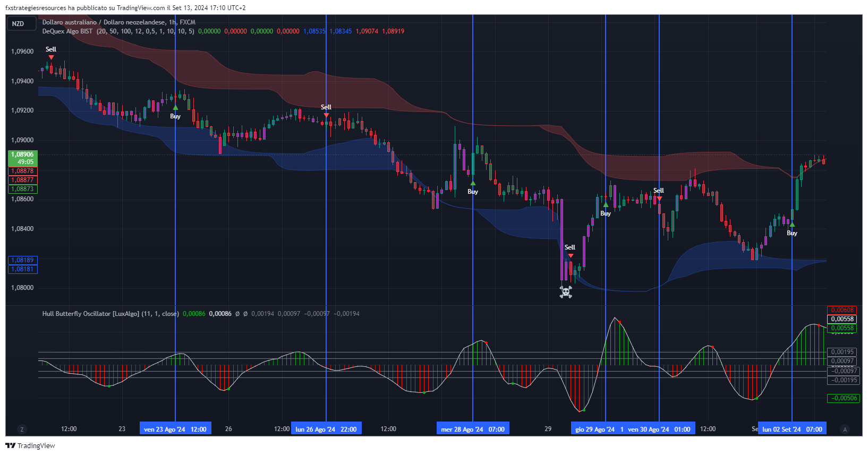Click the white 0,00558 oscillator value label
The width and height of the screenshot is (868, 455).
click(x=842, y=319)
